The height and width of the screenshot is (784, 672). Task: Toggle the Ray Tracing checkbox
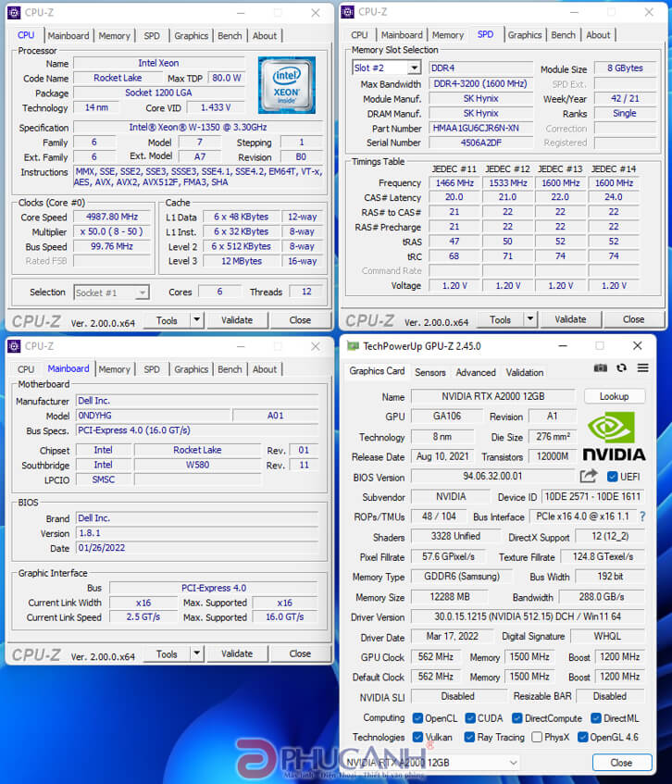[x=469, y=737]
